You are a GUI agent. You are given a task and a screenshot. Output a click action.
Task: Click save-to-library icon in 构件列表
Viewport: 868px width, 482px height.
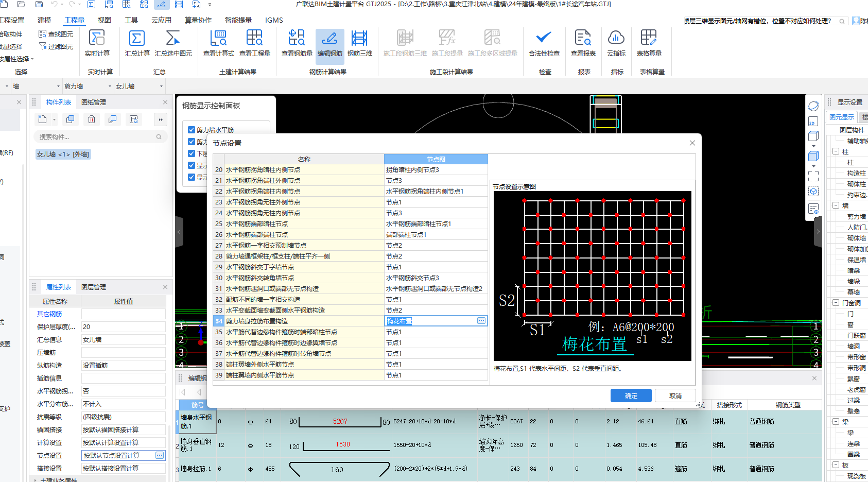point(134,119)
